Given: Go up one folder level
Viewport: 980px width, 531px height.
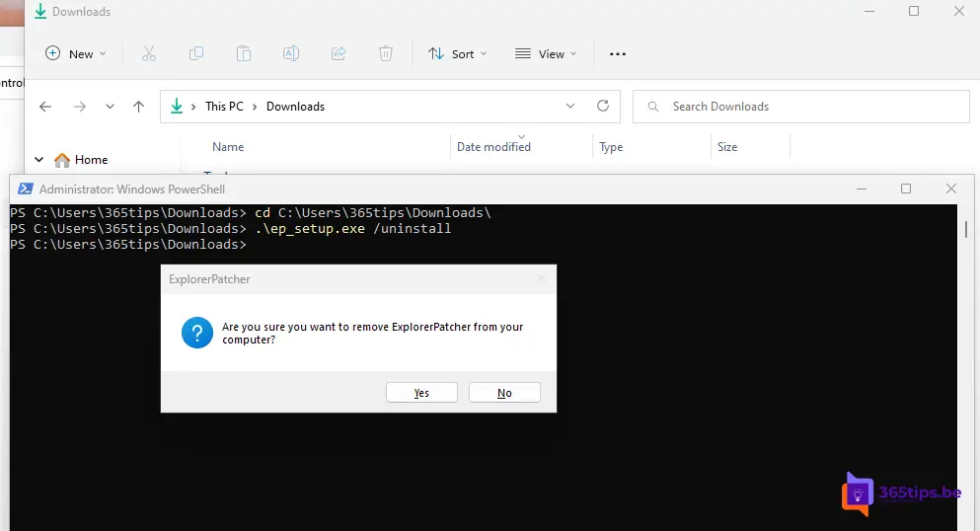Looking at the screenshot, I should pyautogui.click(x=138, y=107).
